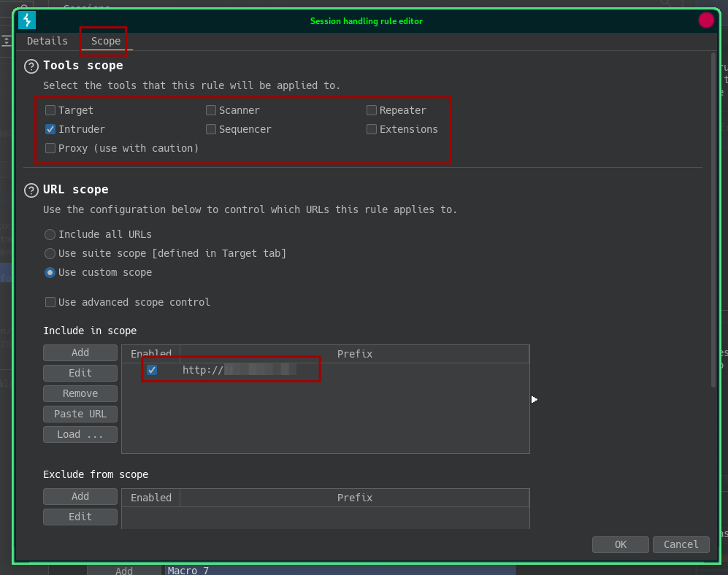The image size is (728, 575).
Task: Click Add under Include in scope
Action: click(80, 352)
